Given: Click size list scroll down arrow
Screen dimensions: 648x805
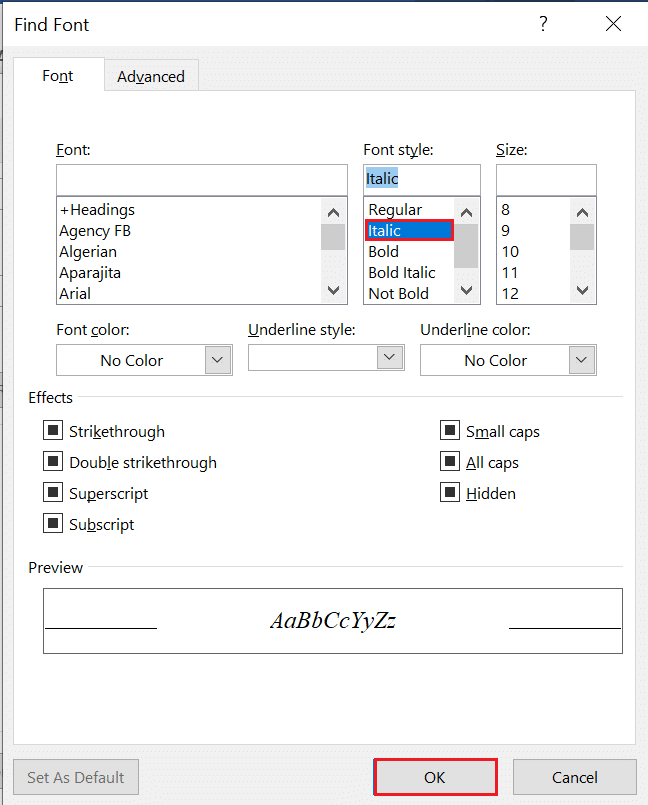Looking at the screenshot, I should pos(582,290).
